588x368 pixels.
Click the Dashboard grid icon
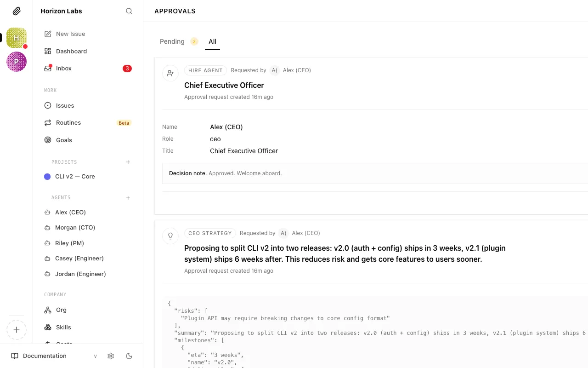click(48, 51)
